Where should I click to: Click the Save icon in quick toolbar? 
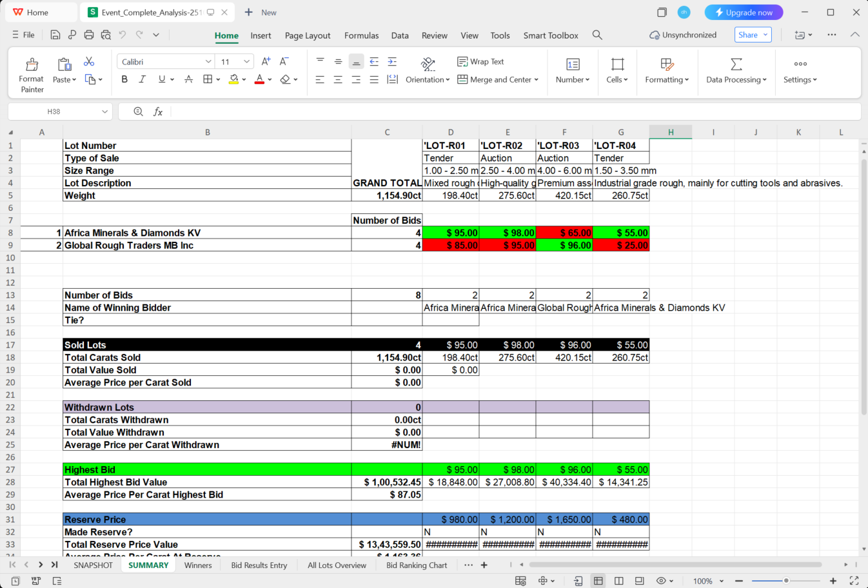[x=55, y=35]
